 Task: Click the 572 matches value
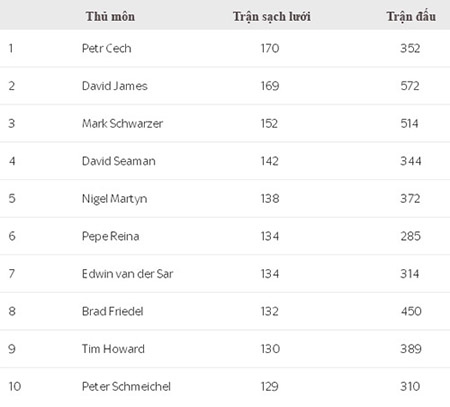tap(410, 86)
